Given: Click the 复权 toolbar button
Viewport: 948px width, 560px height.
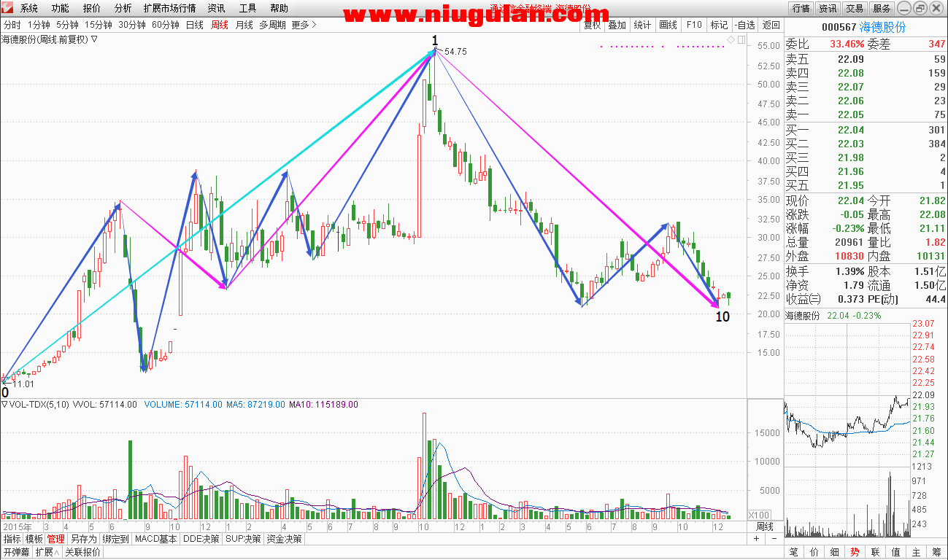Looking at the screenshot, I should coord(592,25).
